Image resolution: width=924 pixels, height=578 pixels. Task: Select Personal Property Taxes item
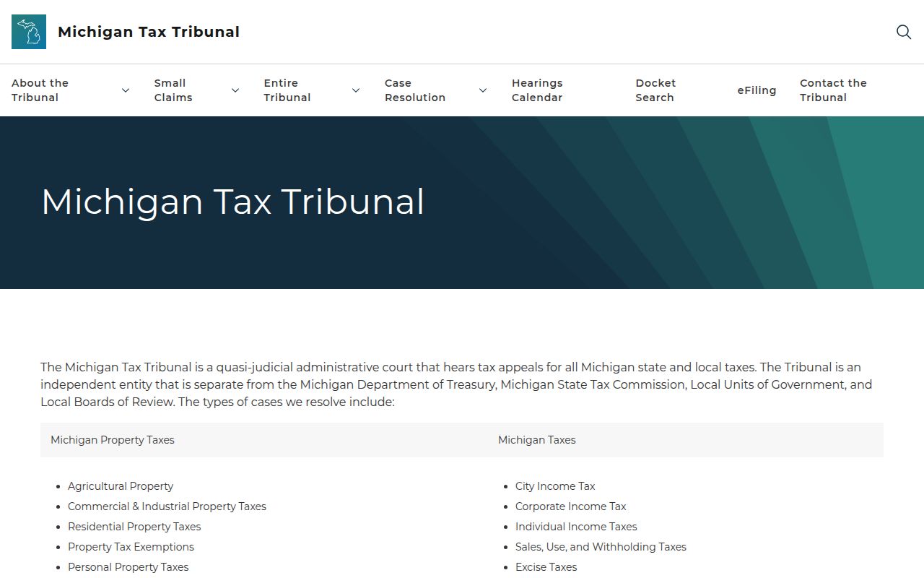tap(128, 567)
